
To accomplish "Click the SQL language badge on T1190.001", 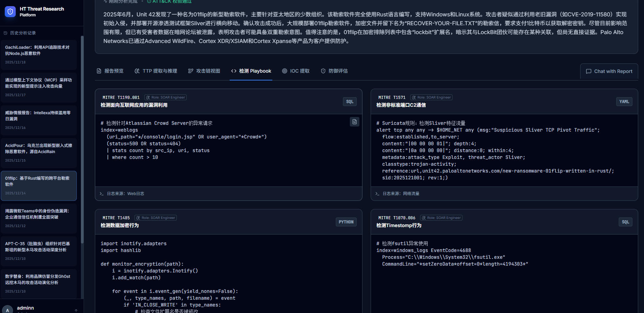I will click(x=349, y=102).
